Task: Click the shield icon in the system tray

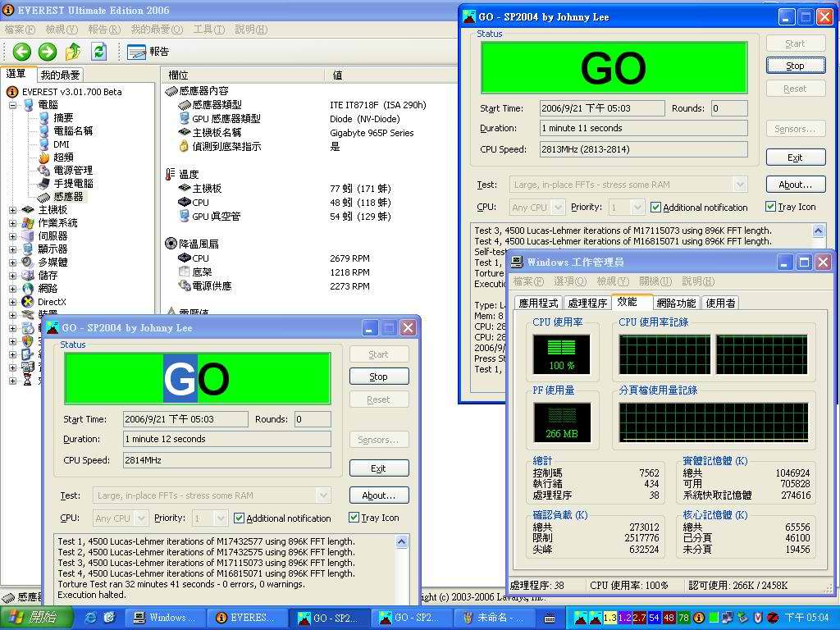Action: click(757, 618)
